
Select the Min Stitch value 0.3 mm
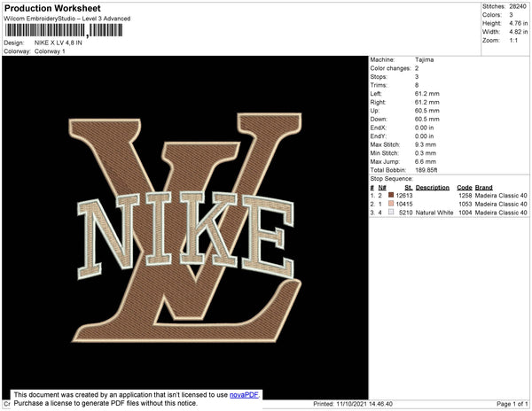tap(425, 153)
